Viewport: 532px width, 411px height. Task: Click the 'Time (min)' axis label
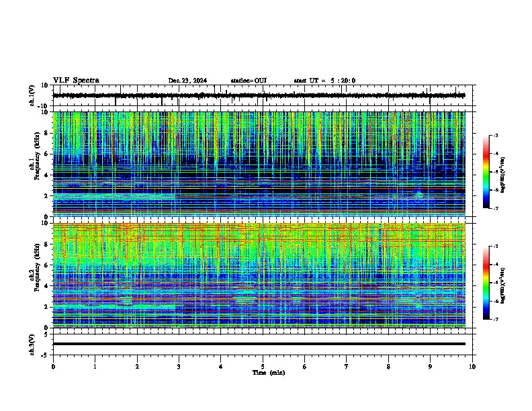point(269,373)
